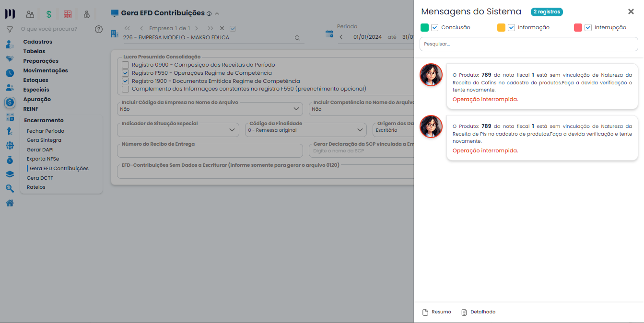Toggle the Interrupção filter checkbox

588,27
